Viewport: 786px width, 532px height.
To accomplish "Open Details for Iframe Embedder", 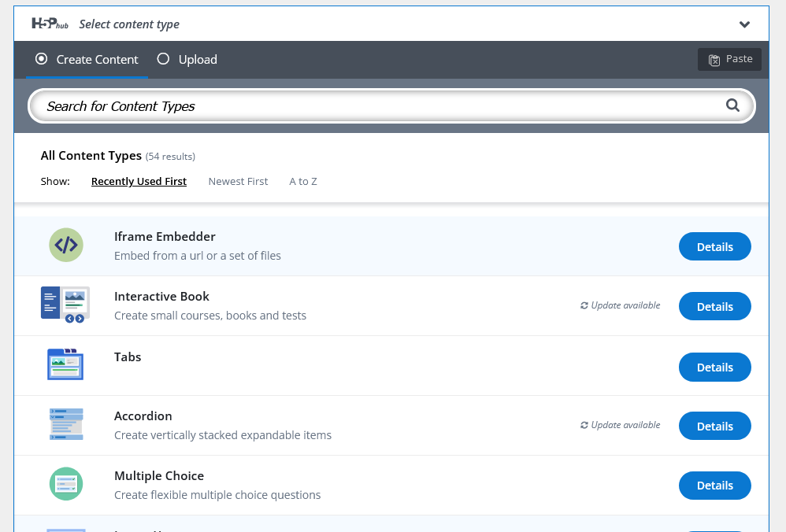I will (715, 246).
